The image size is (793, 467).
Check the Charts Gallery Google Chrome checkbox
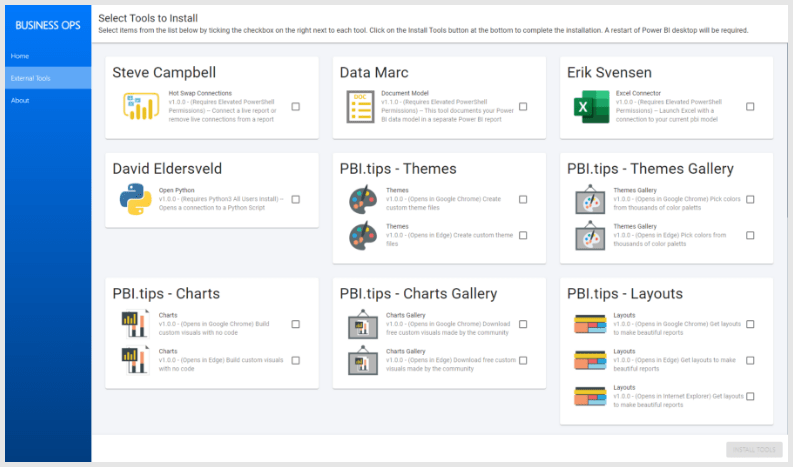(523, 324)
